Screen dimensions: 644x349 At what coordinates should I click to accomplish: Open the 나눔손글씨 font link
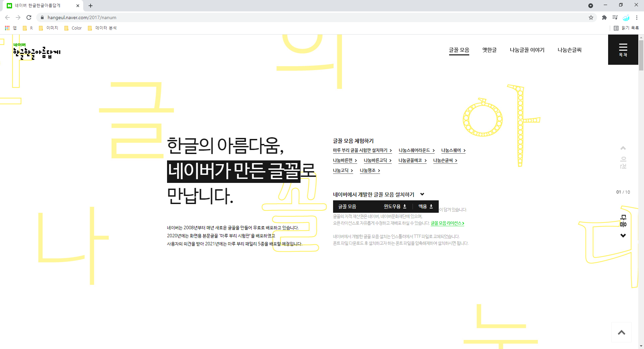[x=445, y=160]
